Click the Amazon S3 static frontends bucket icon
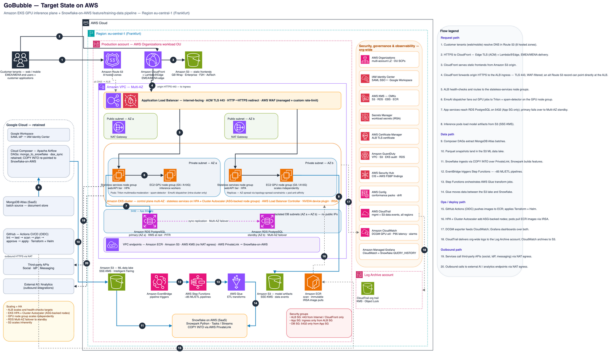The image size is (609, 364). click(193, 60)
